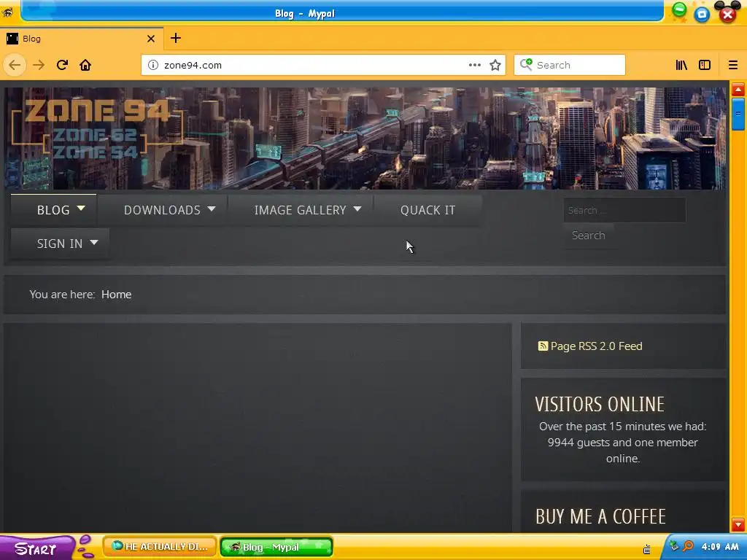Open the Start menu
This screenshot has height=560, width=747.
(x=36, y=548)
